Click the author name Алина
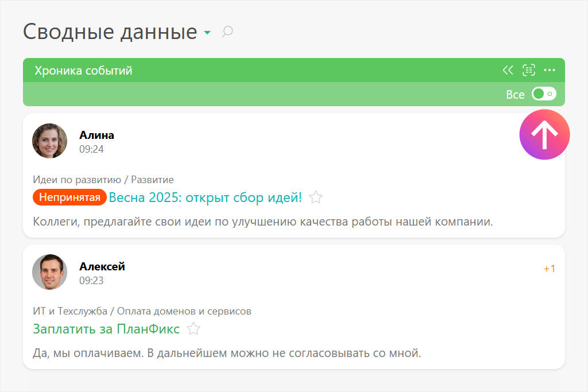 pyautogui.click(x=96, y=135)
